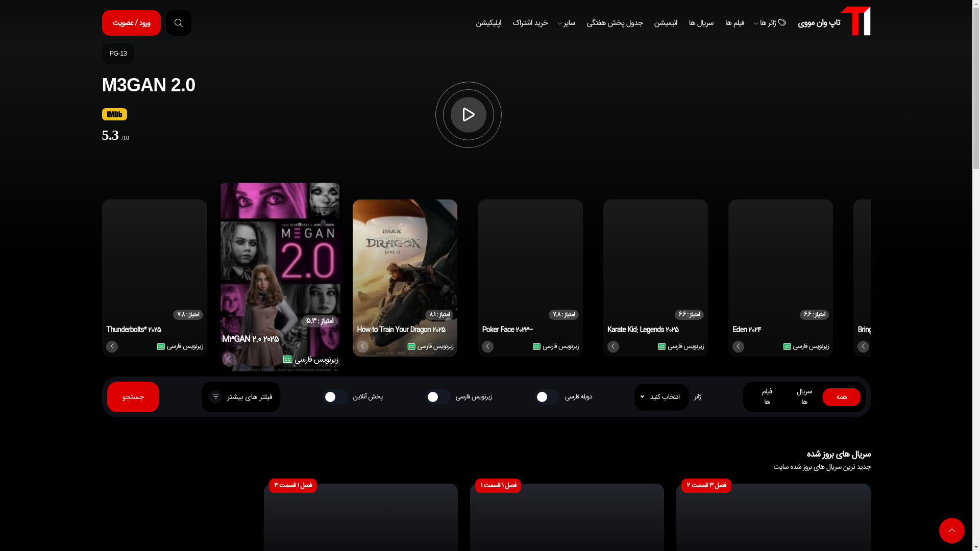Click arrow icon on Thunderbolts* card
The width and height of the screenshot is (980, 551).
(x=112, y=346)
